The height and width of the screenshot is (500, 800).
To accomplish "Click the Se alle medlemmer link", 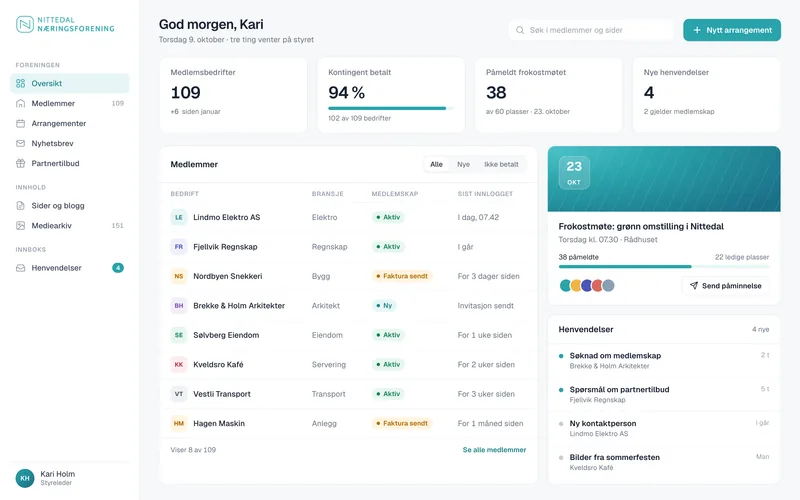I will click(494, 450).
